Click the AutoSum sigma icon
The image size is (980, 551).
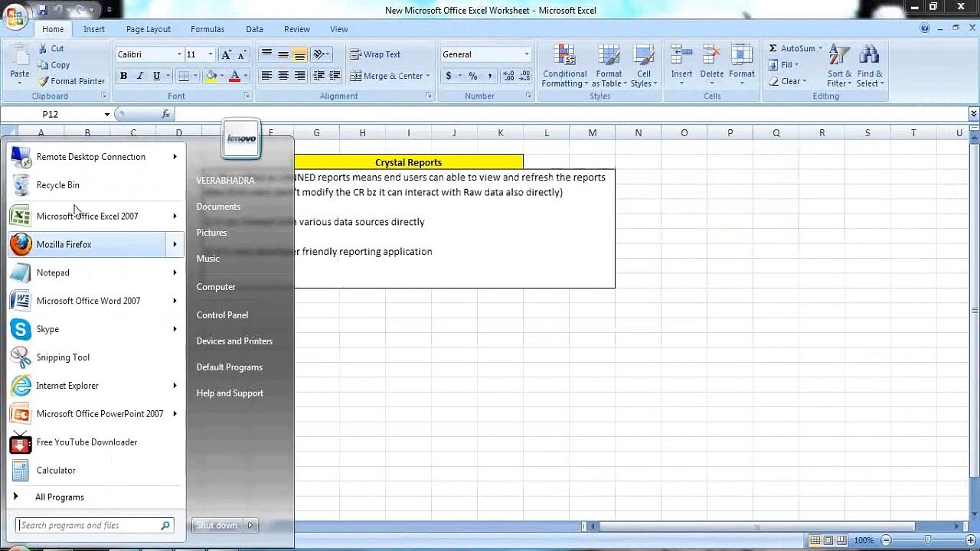(x=773, y=48)
